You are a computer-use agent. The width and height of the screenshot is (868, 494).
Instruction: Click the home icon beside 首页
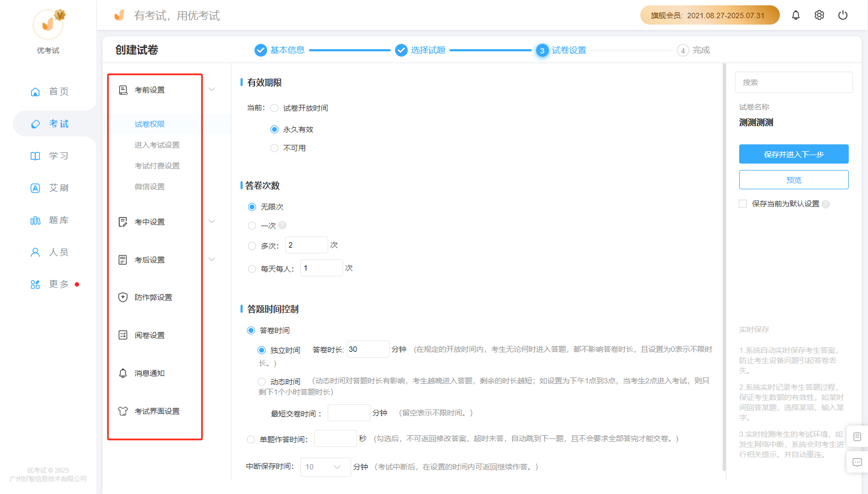coord(35,91)
